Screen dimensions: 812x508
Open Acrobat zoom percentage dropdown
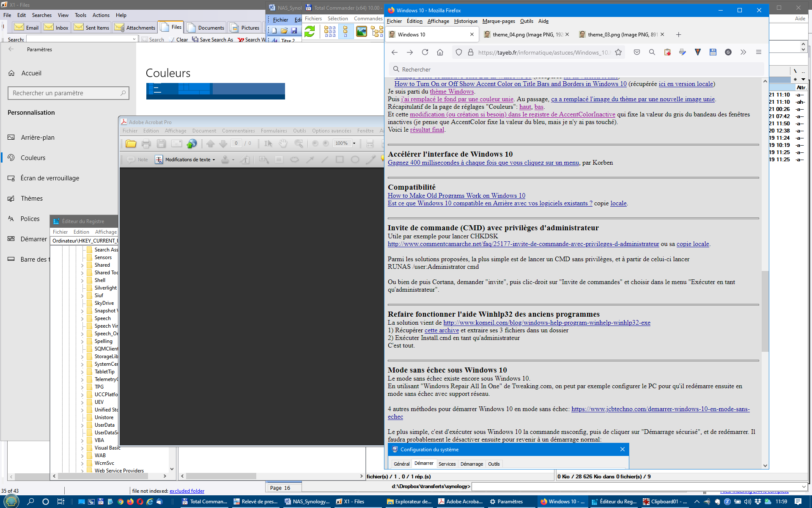[x=354, y=144]
